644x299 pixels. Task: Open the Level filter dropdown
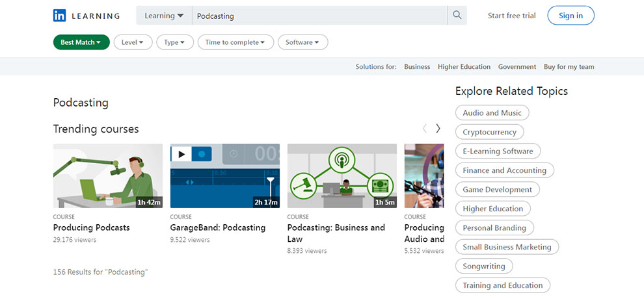click(133, 42)
